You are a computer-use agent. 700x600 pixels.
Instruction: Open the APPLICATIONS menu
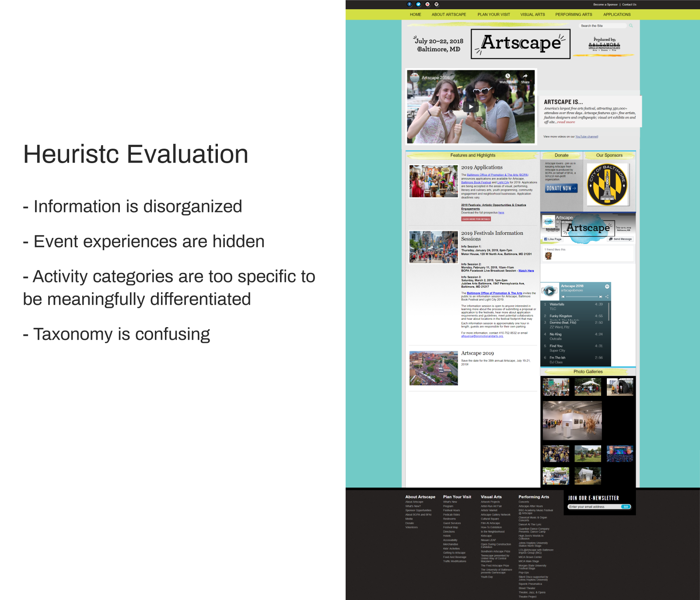click(x=617, y=14)
